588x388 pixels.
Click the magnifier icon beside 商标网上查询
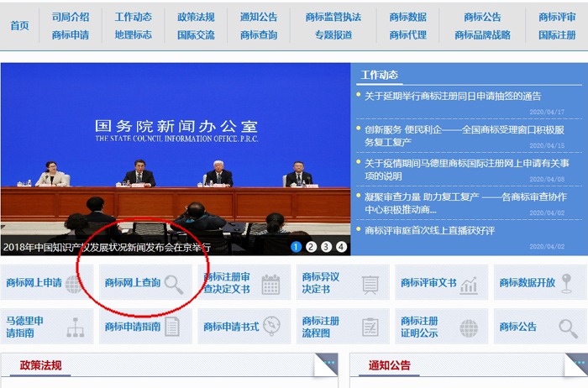[x=174, y=285]
